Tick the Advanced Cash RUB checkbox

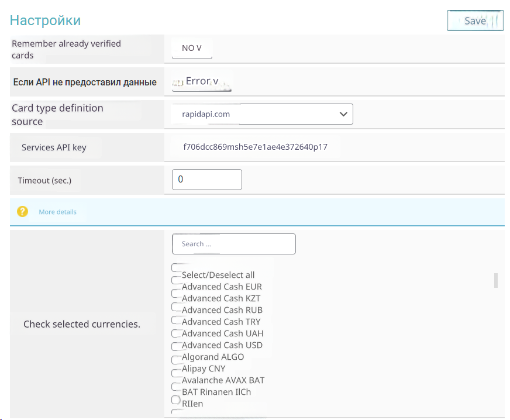tap(175, 307)
